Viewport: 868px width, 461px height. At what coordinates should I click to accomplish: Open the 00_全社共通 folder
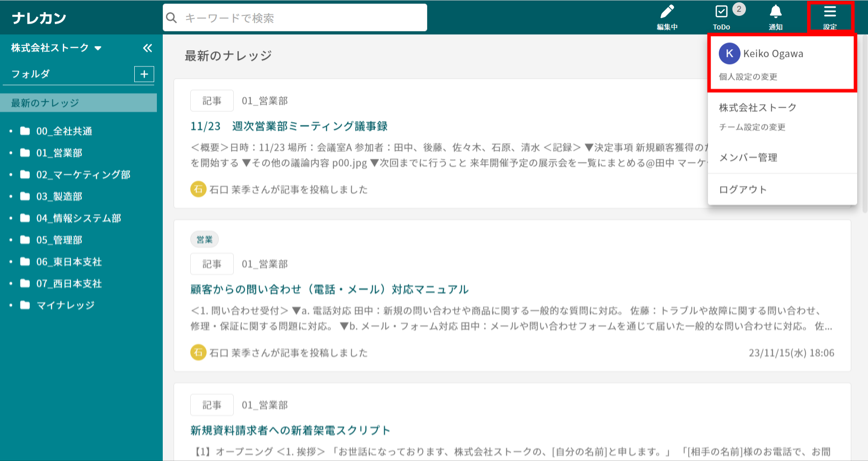coord(64,131)
